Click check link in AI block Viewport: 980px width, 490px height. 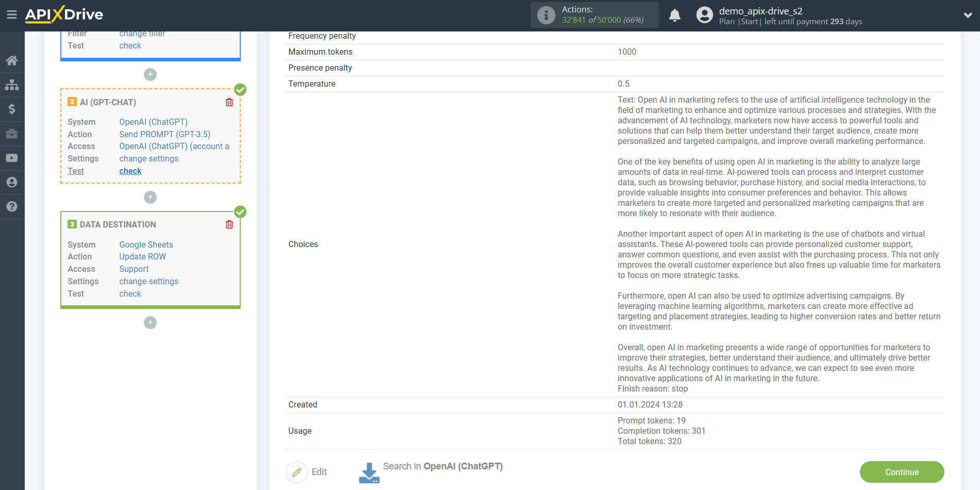pyautogui.click(x=130, y=171)
